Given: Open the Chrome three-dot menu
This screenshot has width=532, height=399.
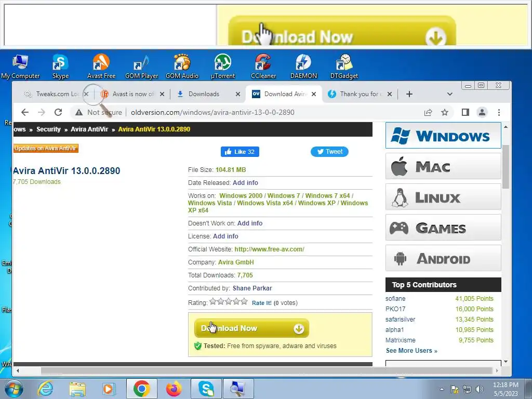Looking at the screenshot, I should coord(499,112).
